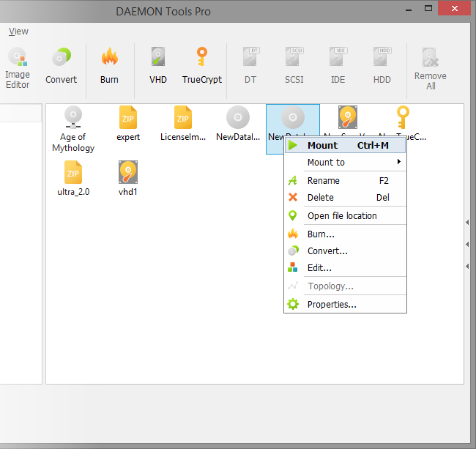
Task: Open the TrueCrypt toolbar tool
Action: coord(202,66)
